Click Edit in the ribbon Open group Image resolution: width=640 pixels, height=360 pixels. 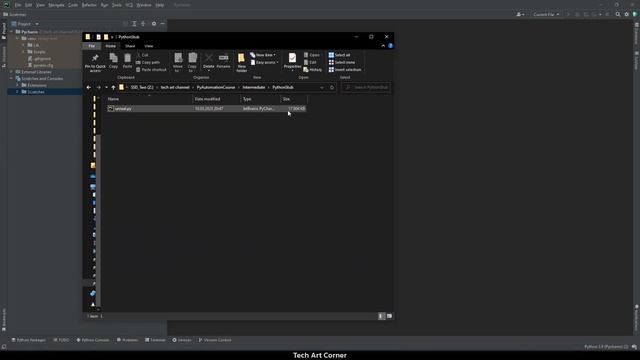tap(310, 62)
